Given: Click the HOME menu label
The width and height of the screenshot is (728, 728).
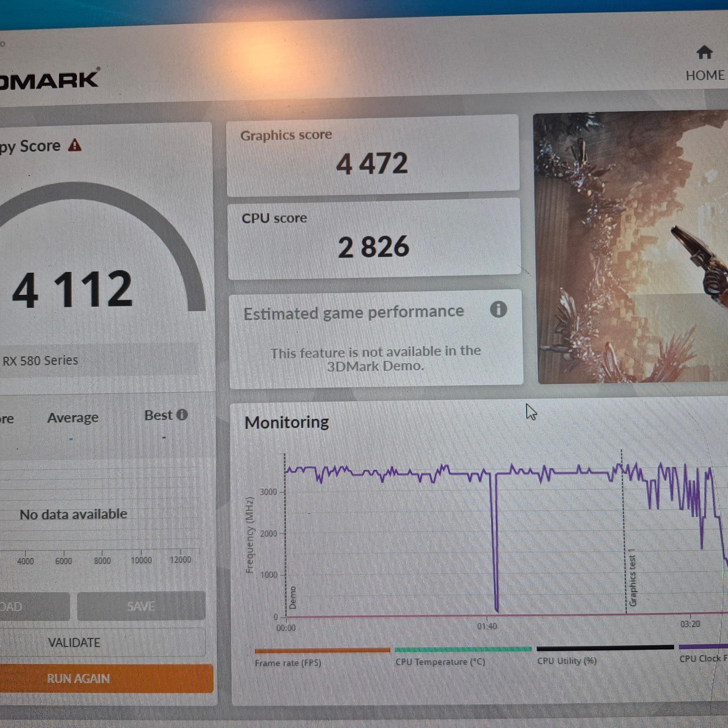Looking at the screenshot, I should pyautogui.click(x=705, y=75).
